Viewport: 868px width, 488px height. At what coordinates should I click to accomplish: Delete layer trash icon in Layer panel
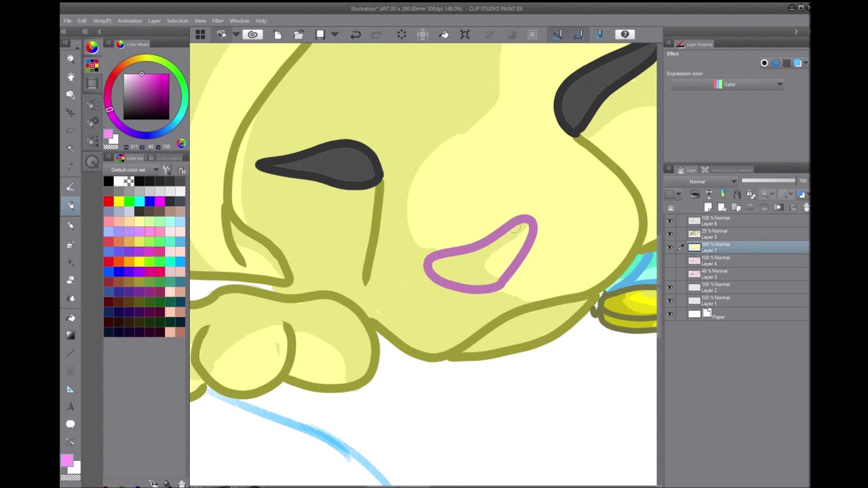point(806,207)
